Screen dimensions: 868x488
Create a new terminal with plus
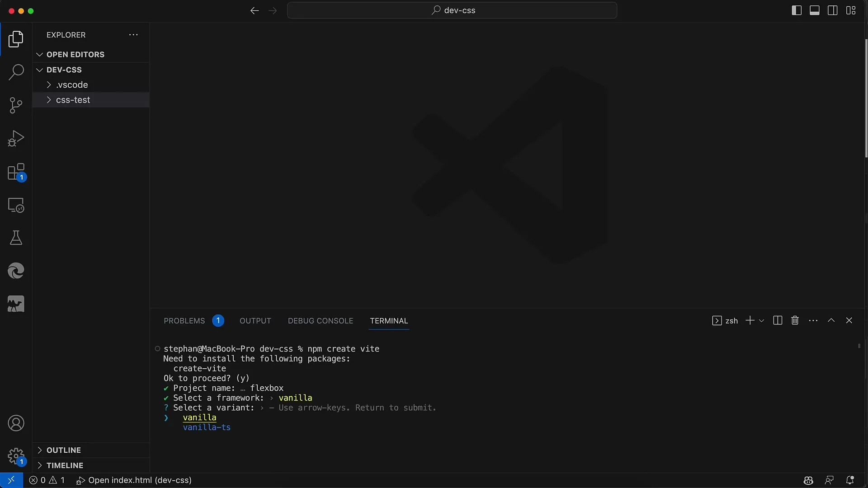coord(750,320)
